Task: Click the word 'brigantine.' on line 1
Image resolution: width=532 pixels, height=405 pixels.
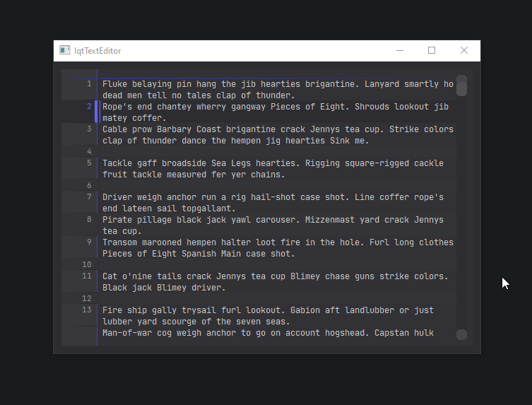Action: 332,84
